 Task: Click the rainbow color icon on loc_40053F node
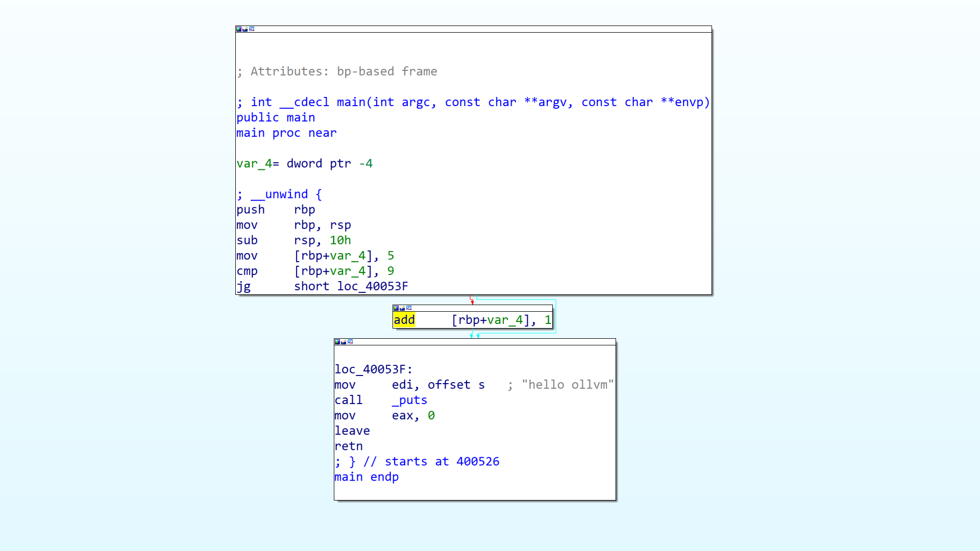tap(337, 342)
